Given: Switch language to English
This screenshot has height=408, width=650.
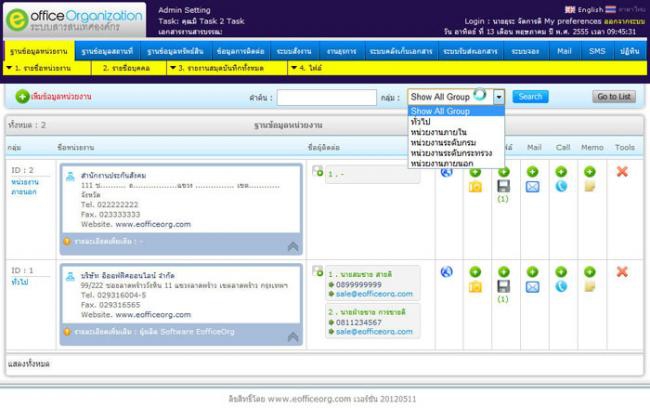Looking at the screenshot, I should pos(585,9).
